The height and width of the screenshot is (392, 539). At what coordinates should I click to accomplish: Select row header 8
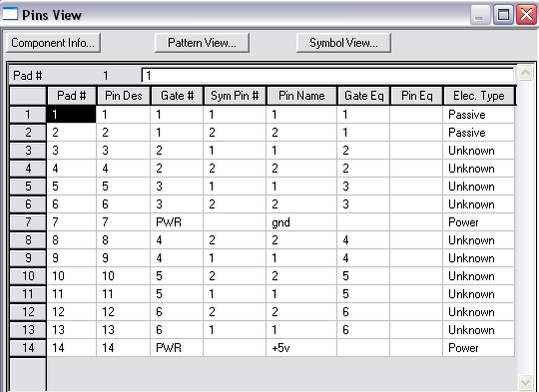pos(28,239)
